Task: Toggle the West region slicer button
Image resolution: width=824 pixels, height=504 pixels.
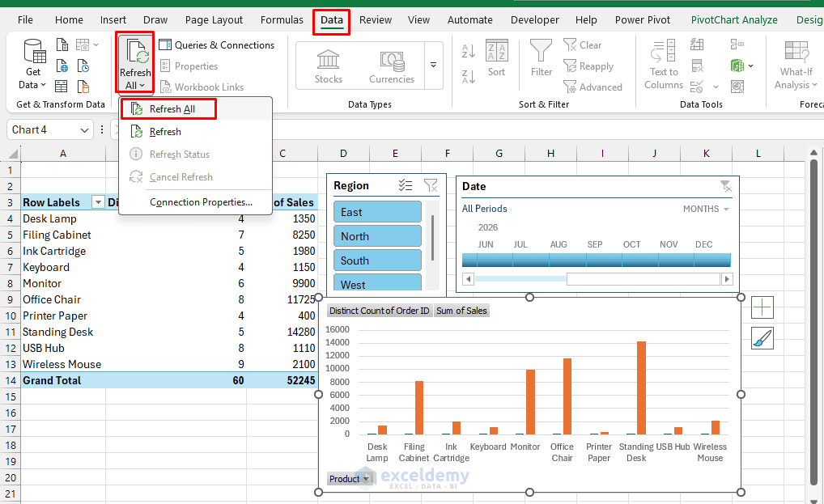Action: click(x=377, y=282)
